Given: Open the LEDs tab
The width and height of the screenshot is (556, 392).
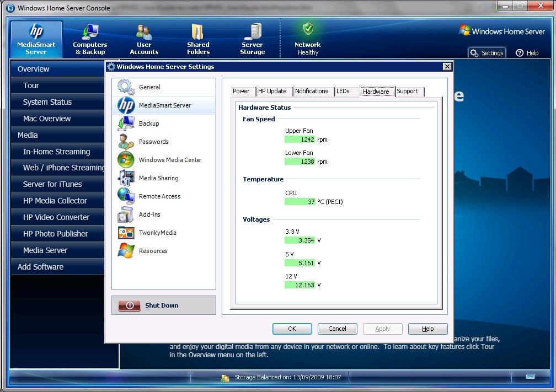Looking at the screenshot, I should [346, 91].
